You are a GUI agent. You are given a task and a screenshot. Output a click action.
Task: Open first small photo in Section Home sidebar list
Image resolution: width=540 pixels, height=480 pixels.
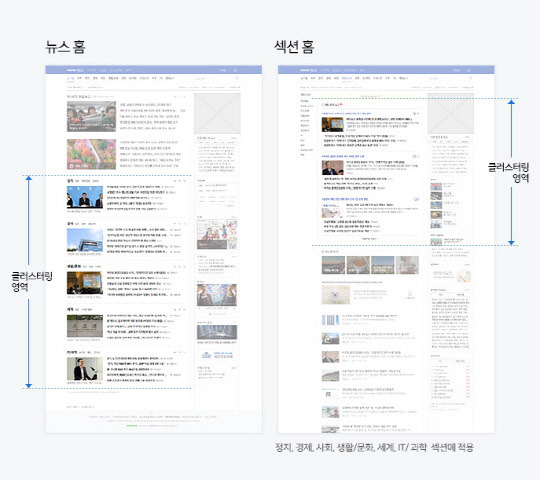tap(436, 187)
